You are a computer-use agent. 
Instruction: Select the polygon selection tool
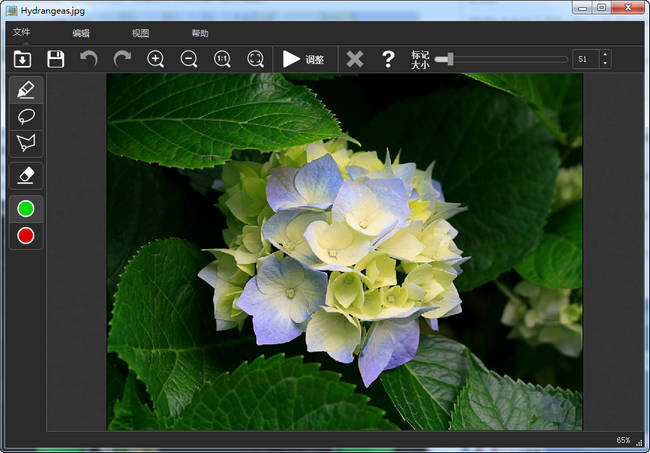26,143
